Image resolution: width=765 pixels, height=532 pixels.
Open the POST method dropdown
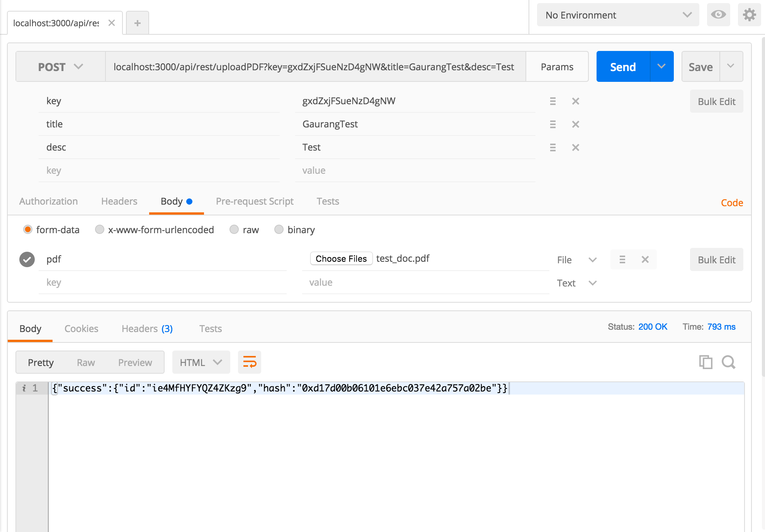(x=60, y=67)
